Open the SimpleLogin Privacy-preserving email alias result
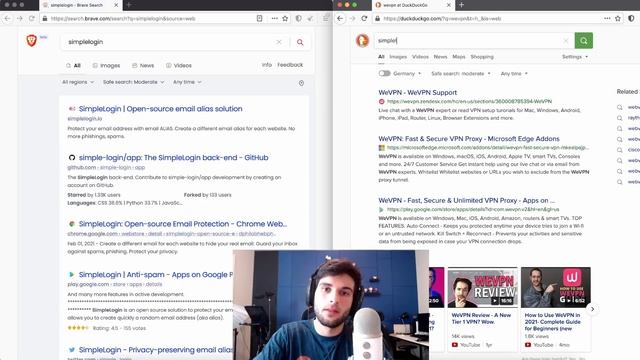 156,350
